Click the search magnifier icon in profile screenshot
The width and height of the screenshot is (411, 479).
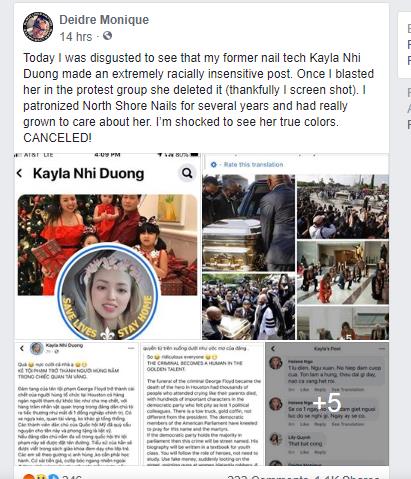187,173
